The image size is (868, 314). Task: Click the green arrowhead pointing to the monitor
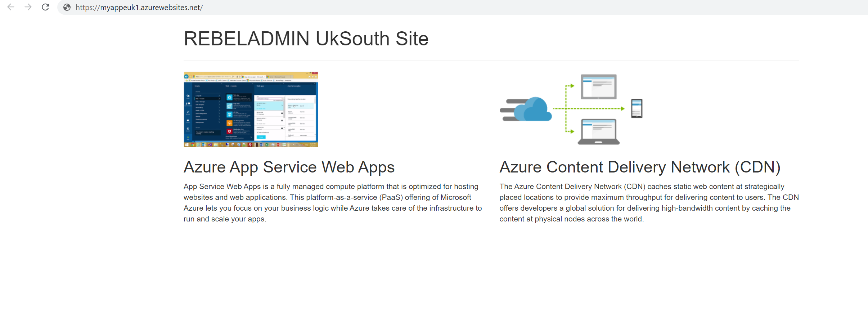(x=572, y=86)
